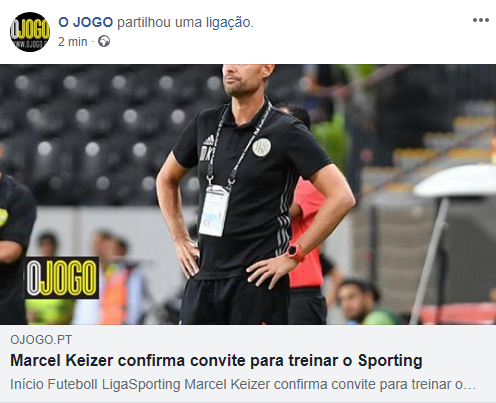
Task: Click the "partilhou uma ligação" text in header
Action: click(185, 23)
